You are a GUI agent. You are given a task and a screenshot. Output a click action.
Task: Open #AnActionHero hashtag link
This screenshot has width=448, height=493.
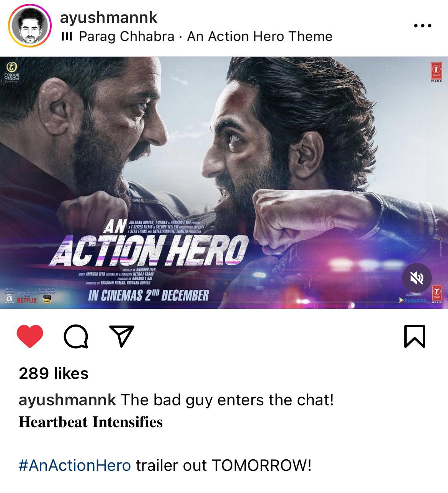click(x=75, y=465)
